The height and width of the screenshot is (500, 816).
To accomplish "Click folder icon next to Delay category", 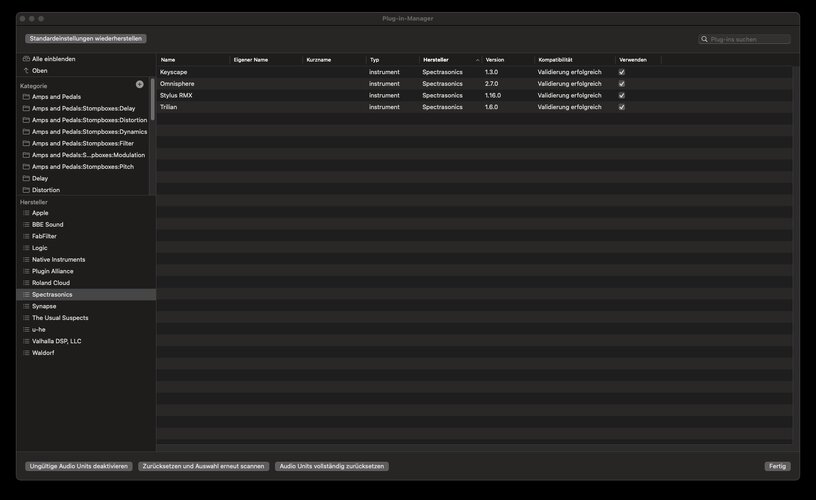I will 26,178.
